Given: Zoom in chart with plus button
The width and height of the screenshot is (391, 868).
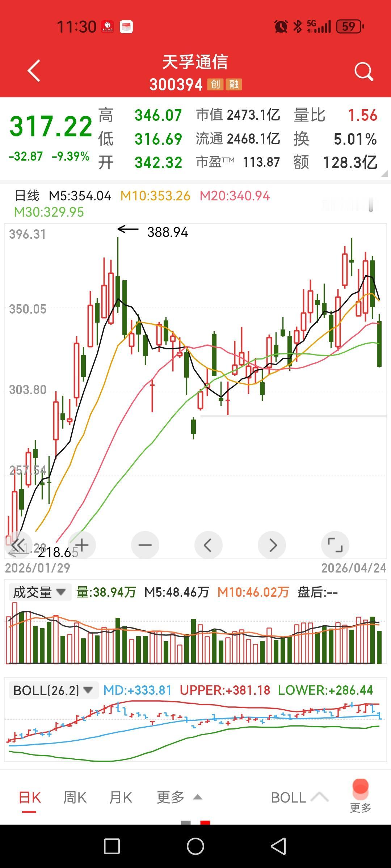Looking at the screenshot, I should point(82,545).
